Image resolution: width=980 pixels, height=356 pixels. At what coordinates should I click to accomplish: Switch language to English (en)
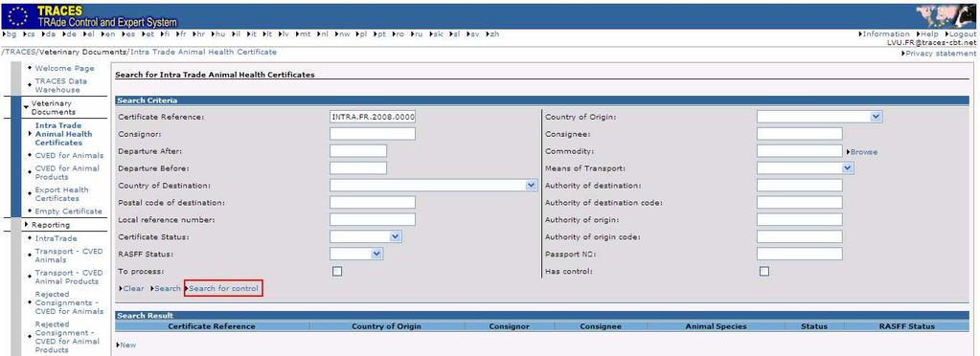[x=109, y=34]
